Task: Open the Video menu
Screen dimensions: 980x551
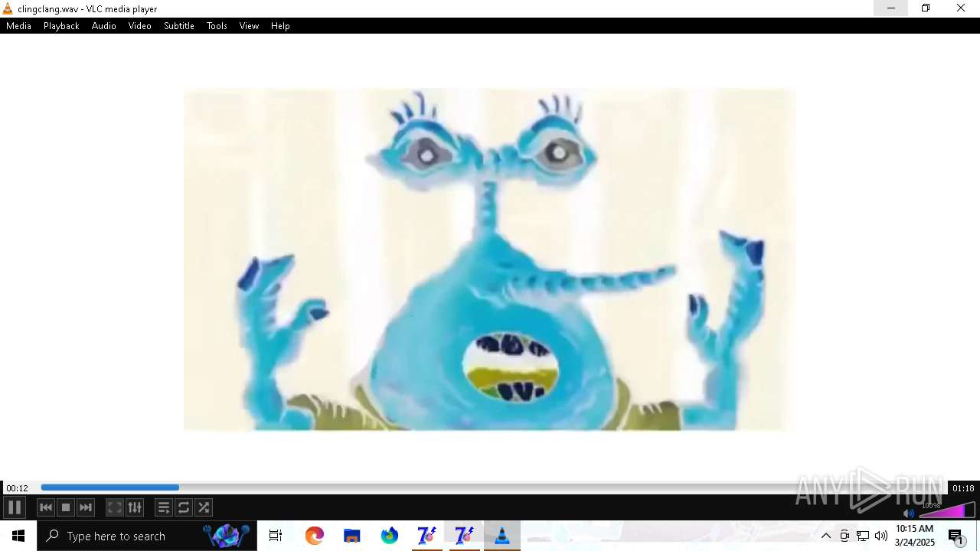Action: coord(139,26)
